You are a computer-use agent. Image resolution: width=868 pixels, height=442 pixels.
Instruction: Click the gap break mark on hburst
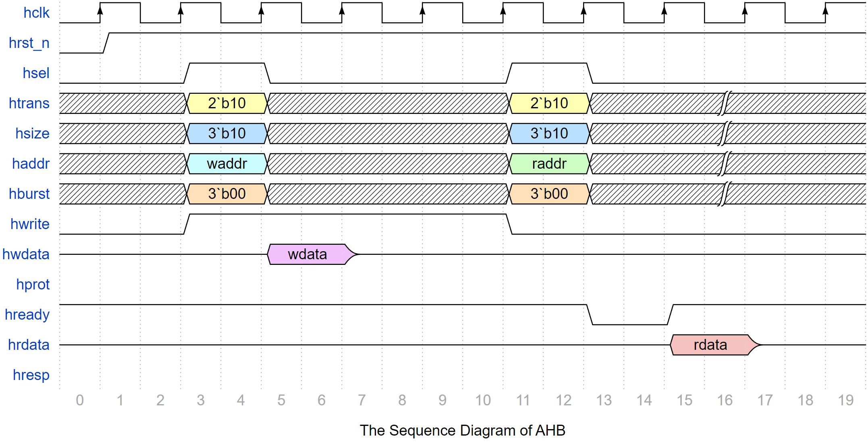pos(725,194)
